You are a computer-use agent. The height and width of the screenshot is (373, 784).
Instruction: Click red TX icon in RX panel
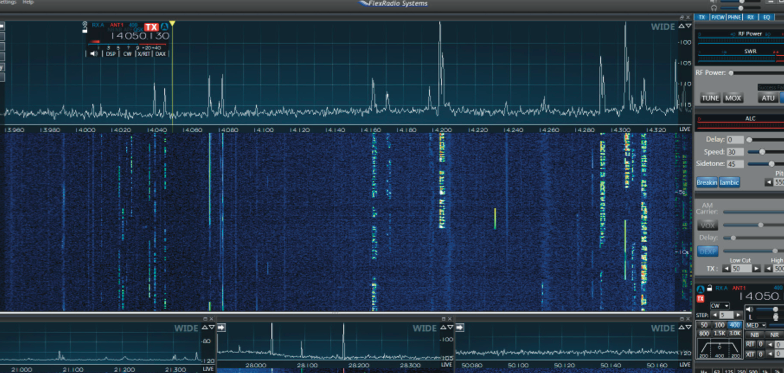(700, 298)
